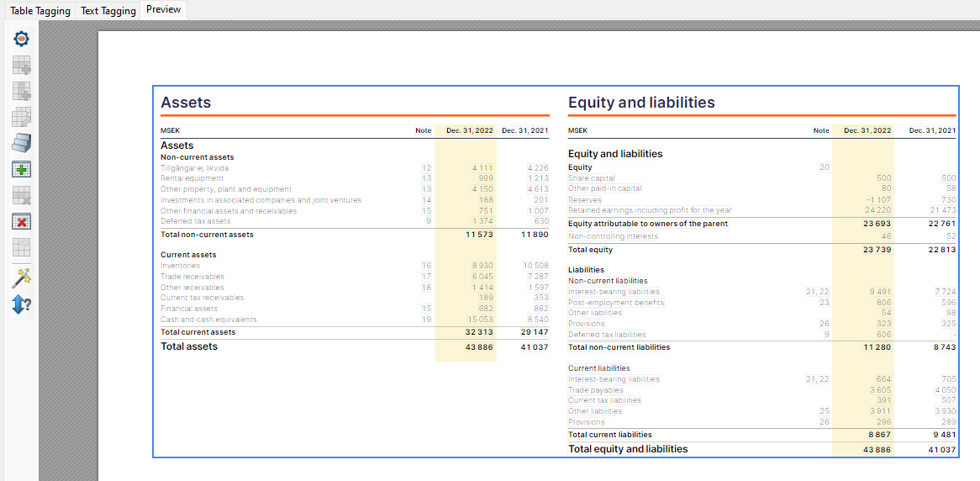980x481 pixels.
Task: Click the 'Rental equipment' row label
Action: point(192,178)
